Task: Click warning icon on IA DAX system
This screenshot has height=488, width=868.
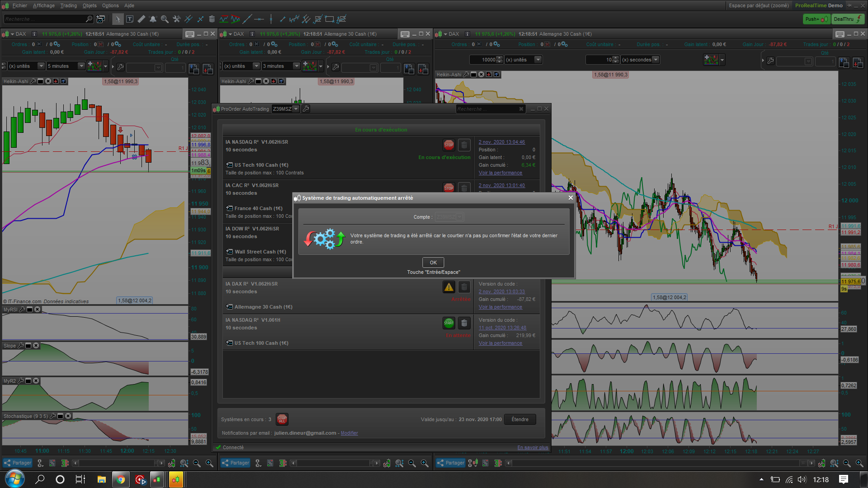Action: click(448, 287)
